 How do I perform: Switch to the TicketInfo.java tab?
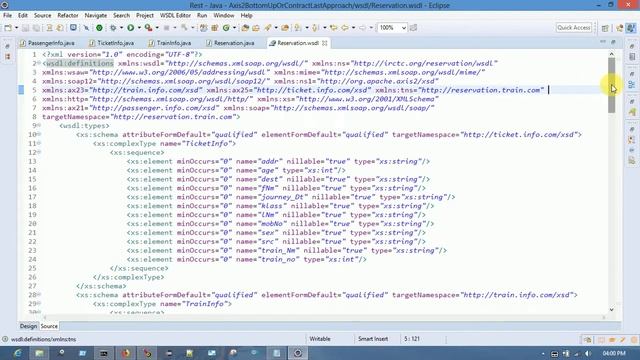(112, 43)
